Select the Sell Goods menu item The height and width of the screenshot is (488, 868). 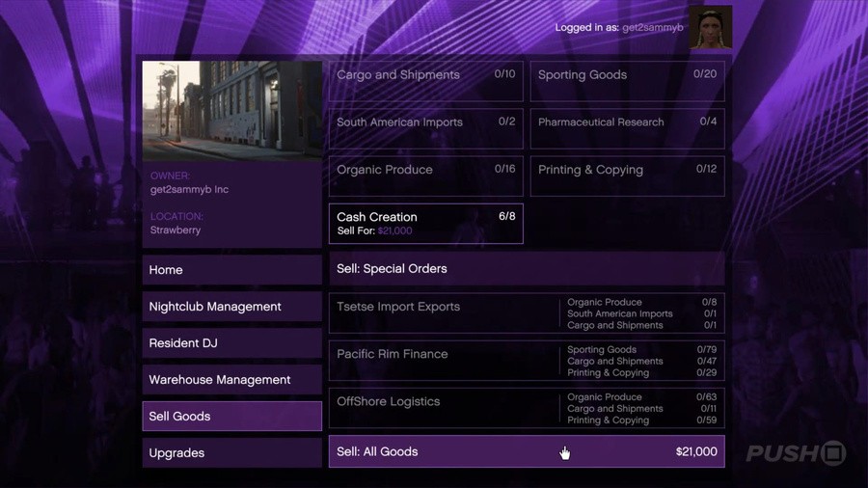(x=231, y=416)
